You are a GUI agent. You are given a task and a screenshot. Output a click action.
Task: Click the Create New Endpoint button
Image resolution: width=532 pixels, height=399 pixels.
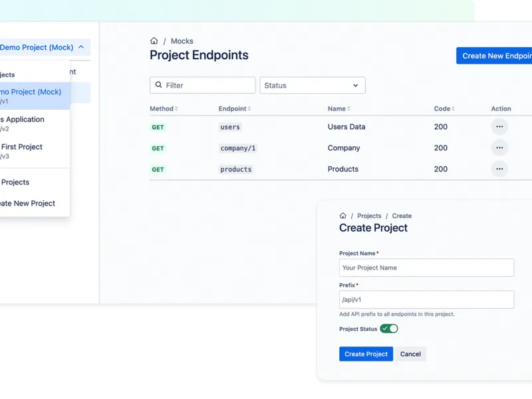[x=495, y=56]
